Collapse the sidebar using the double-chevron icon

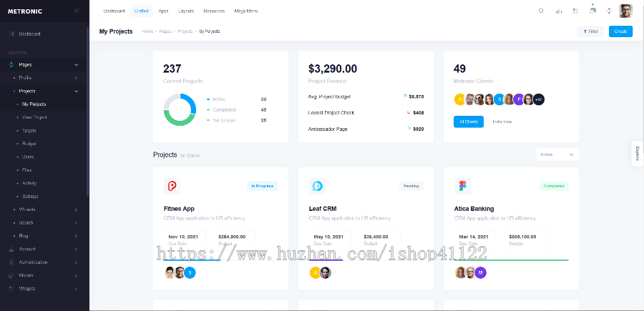[x=77, y=11]
